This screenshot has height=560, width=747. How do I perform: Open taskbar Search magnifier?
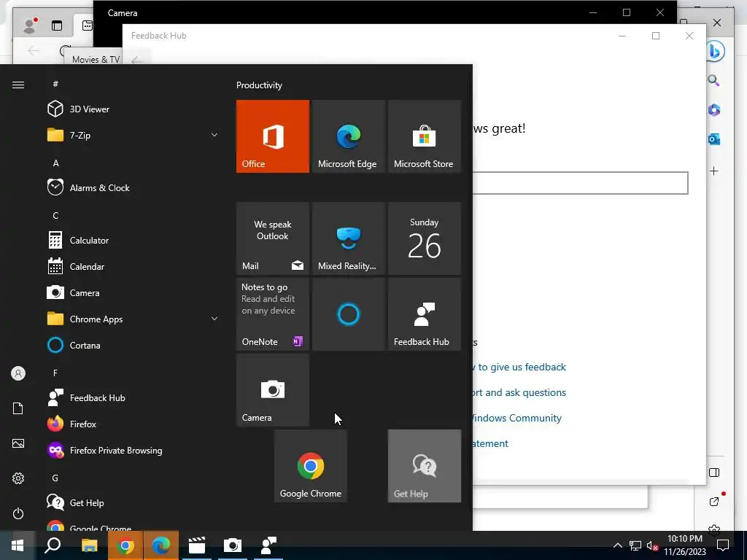tap(53, 545)
